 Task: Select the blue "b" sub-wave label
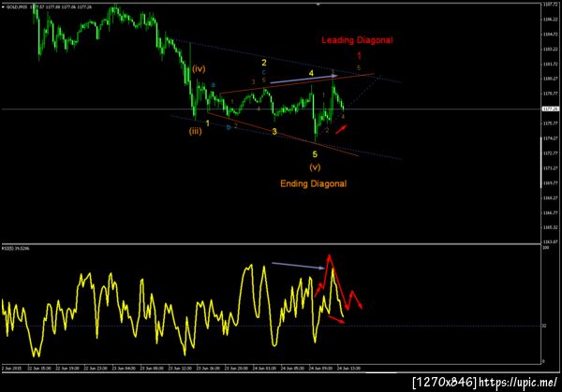(229, 127)
